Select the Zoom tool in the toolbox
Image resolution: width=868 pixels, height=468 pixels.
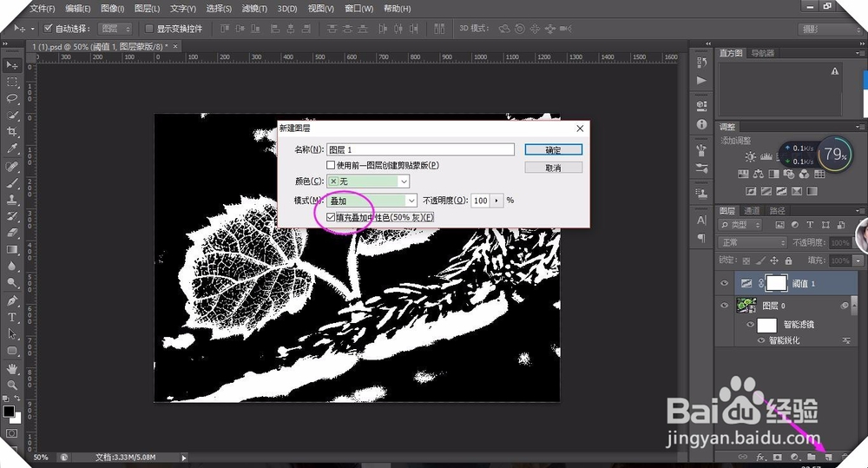click(11, 385)
